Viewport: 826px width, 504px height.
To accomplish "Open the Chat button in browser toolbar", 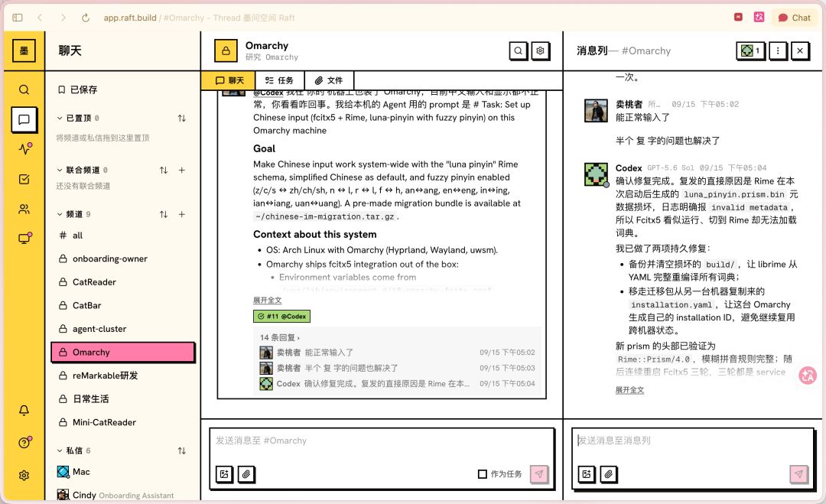I will point(795,18).
